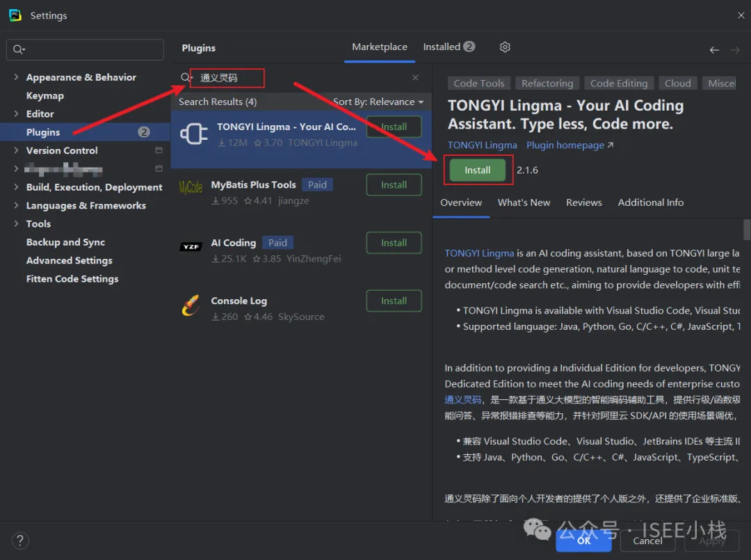Open the Sort By: Relevance dropdown
This screenshot has height=560, width=751.
tap(378, 102)
